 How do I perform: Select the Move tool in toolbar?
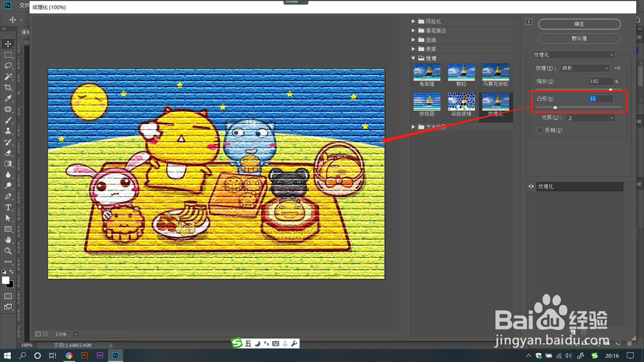pos(8,44)
